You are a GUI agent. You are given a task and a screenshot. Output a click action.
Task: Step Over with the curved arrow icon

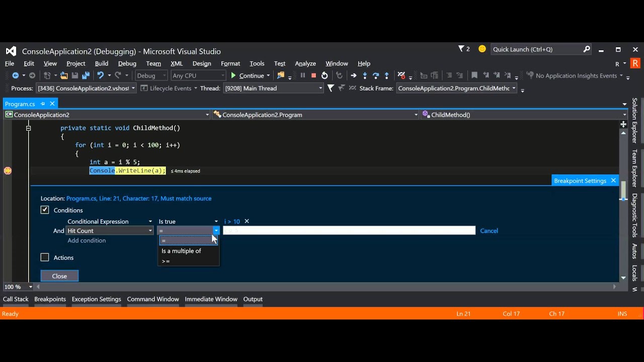(376, 75)
